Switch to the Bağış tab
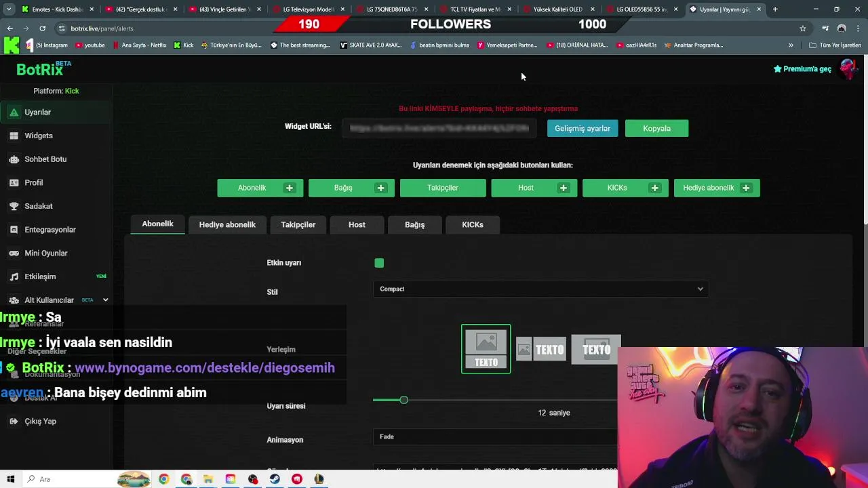The width and height of the screenshot is (868, 488). (415, 225)
